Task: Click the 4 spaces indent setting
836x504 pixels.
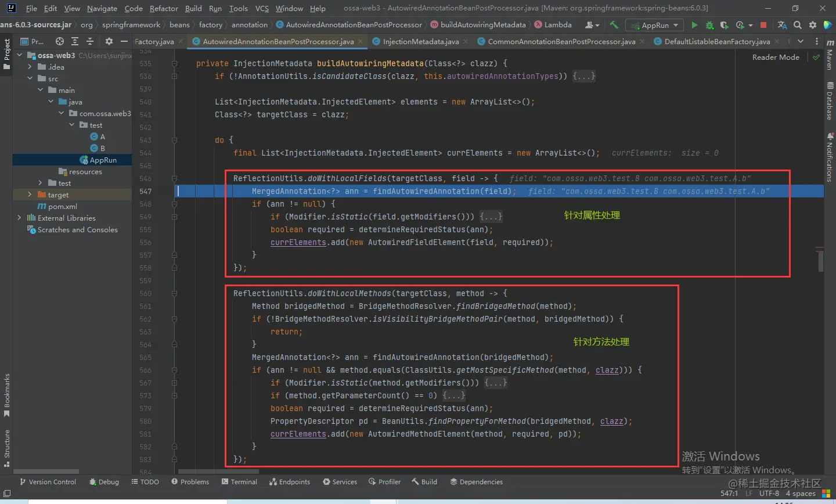Action: 801,494
